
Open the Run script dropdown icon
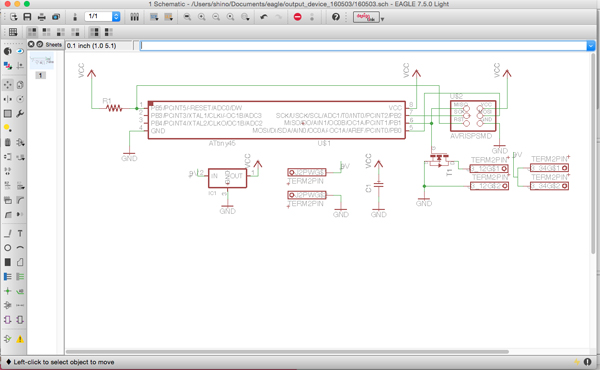[x=154, y=17]
